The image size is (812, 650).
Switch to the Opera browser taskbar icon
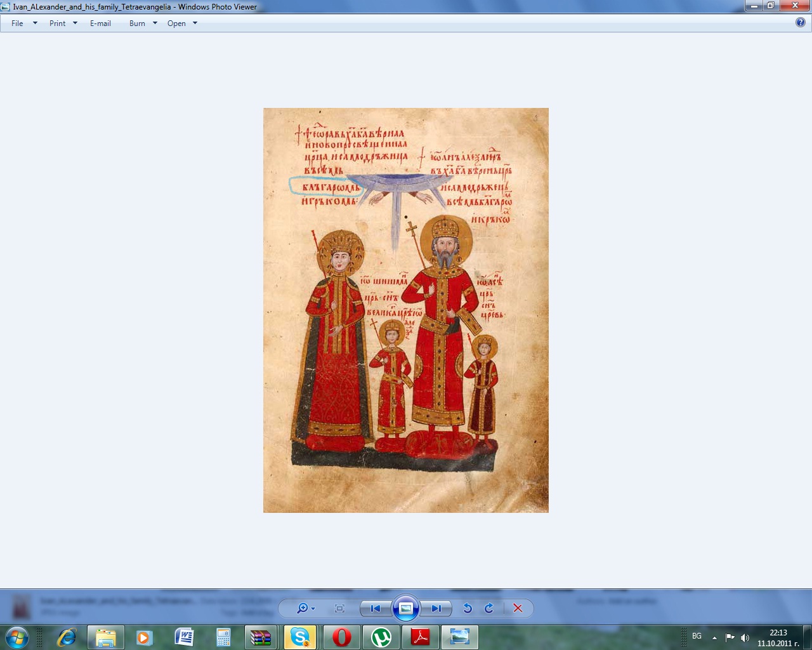[x=341, y=637]
